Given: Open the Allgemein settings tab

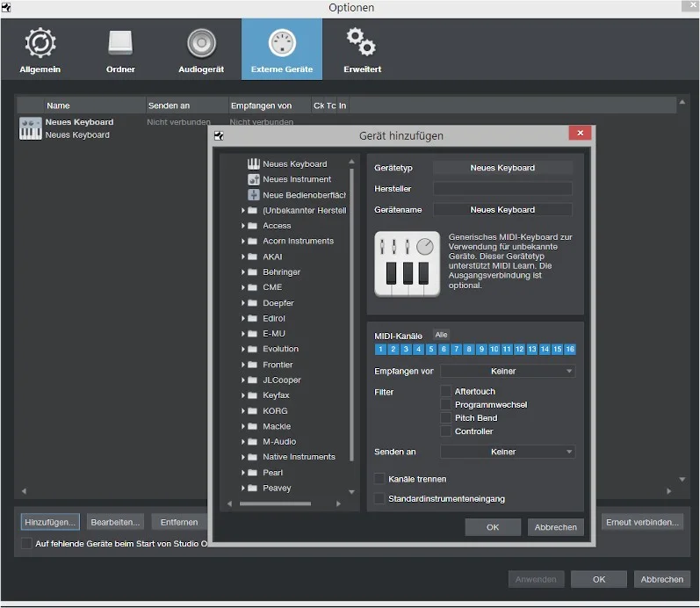Looking at the screenshot, I should [x=40, y=49].
